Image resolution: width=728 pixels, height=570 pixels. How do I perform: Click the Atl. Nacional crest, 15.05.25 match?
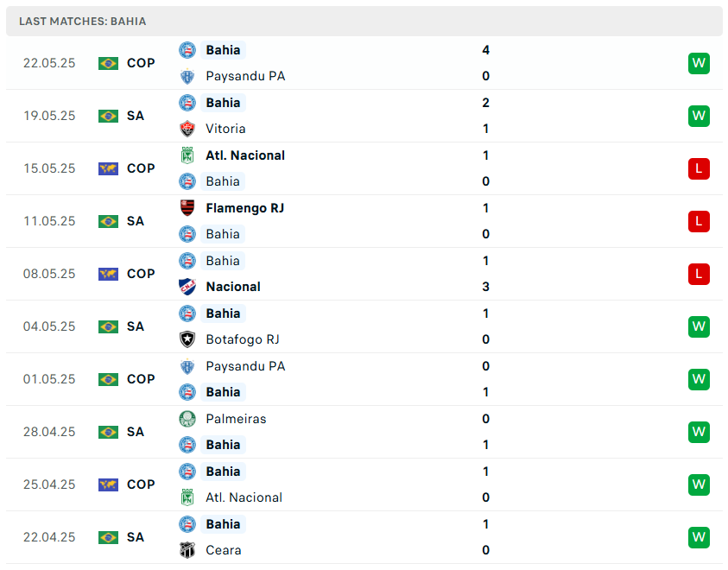[x=187, y=155]
